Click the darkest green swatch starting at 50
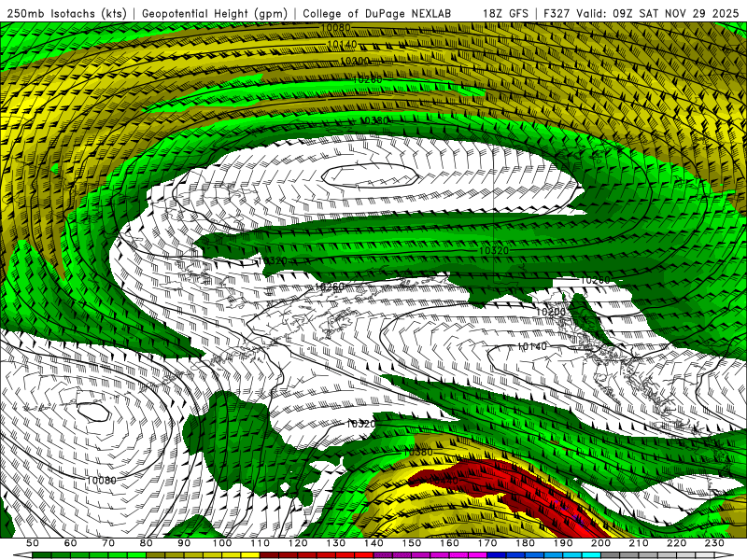This screenshot has height=560, width=747. [42, 555]
